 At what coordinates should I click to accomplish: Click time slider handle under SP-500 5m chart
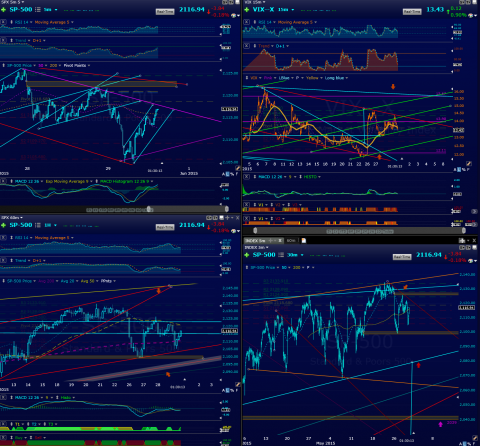coord(149,209)
